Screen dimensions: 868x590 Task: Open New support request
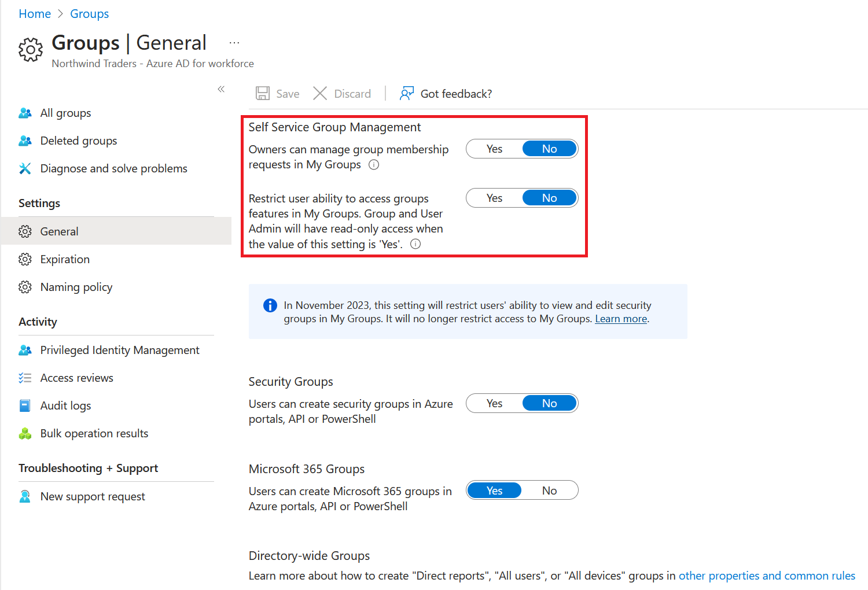[x=93, y=497]
